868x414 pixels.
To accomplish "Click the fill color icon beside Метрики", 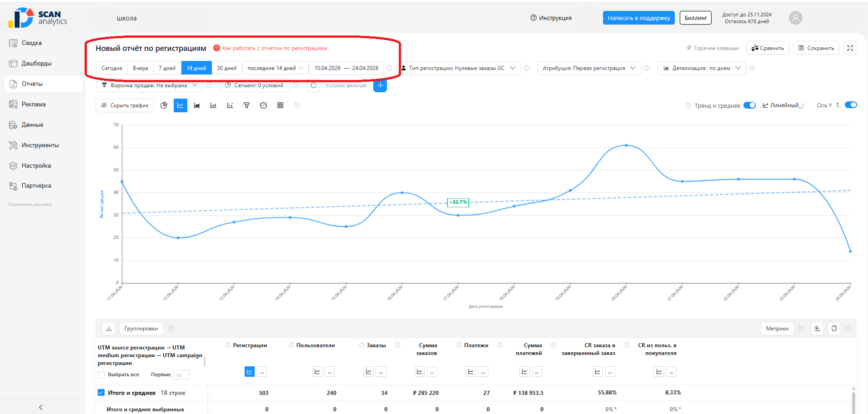I will tap(817, 329).
